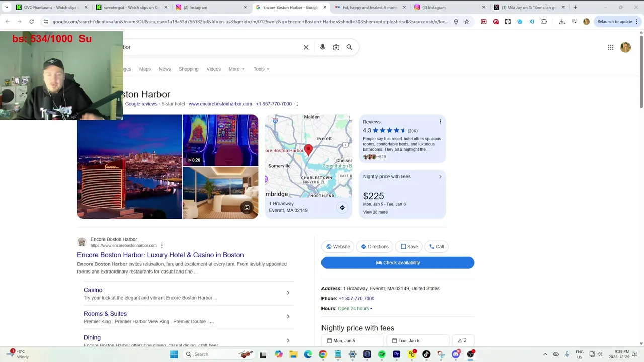644x362 pixels.
Task: Open Spotify from the taskbar
Action: (x=382, y=354)
